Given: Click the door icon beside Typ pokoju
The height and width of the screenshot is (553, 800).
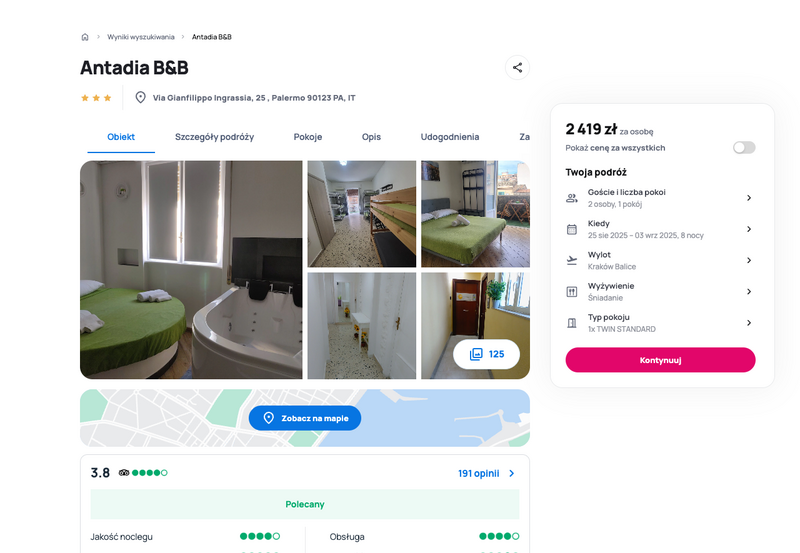Looking at the screenshot, I should (572, 323).
